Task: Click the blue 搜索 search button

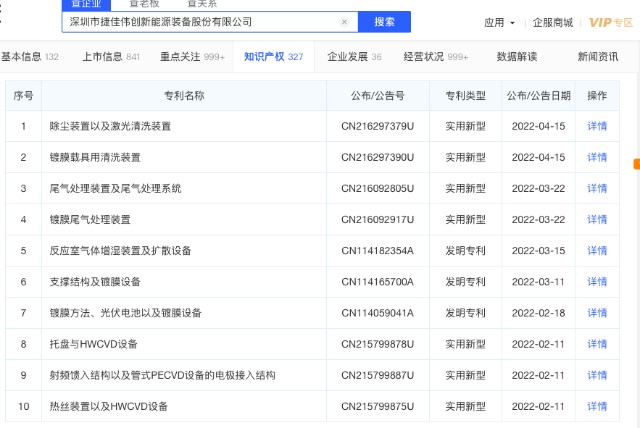Action: [384, 21]
